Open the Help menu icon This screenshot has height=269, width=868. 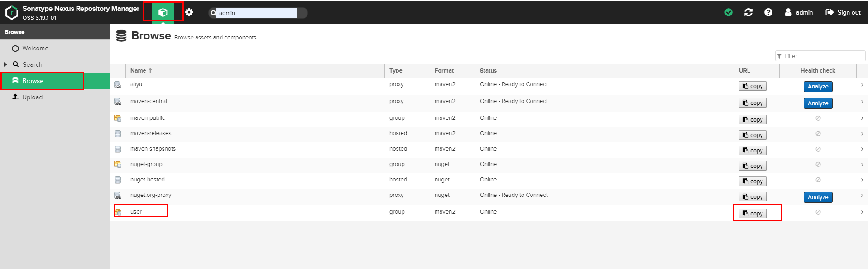coord(768,12)
